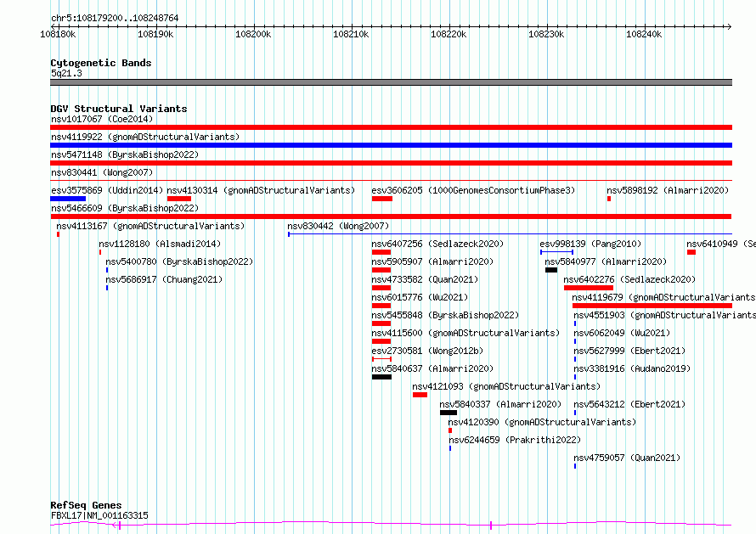756x534 pixels.
Task: Select the nsv6410949 variant label
Action: pyautogui.click(x=721, y=244)
